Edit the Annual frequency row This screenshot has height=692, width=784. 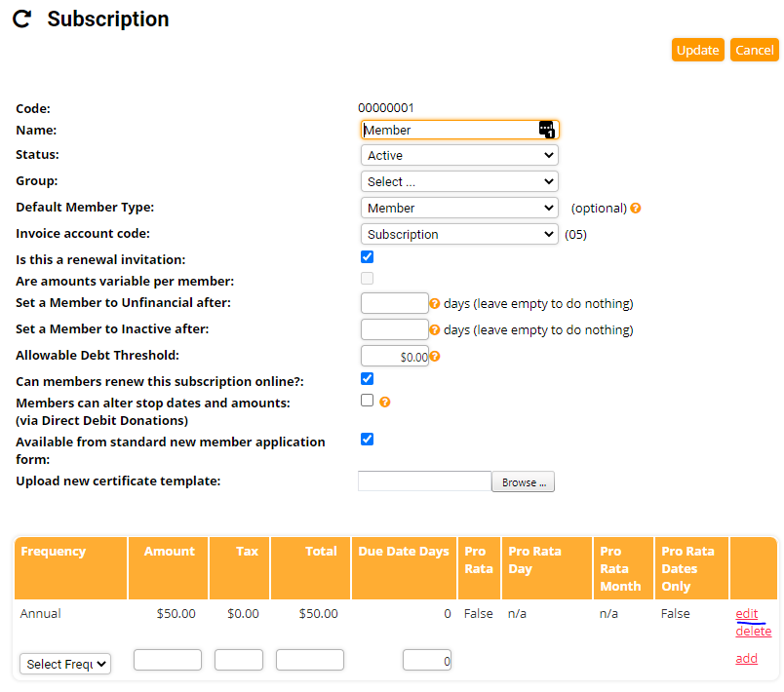(x=746, y=613)
